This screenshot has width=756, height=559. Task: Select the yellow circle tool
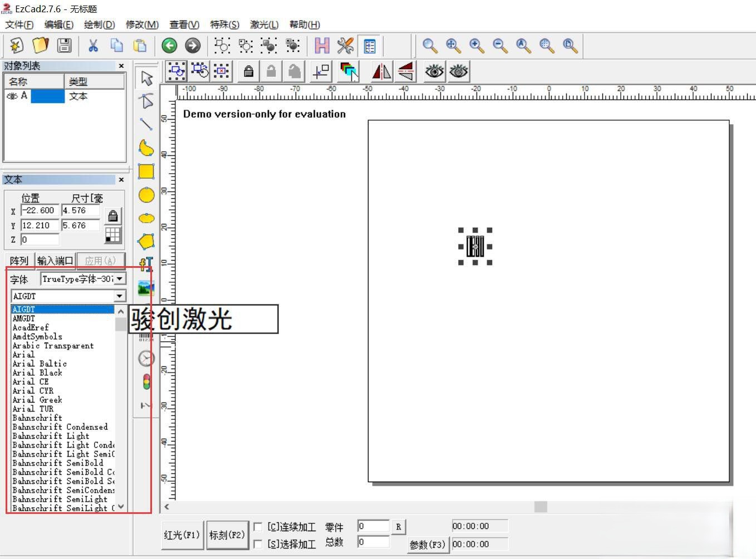coord(146,195)
